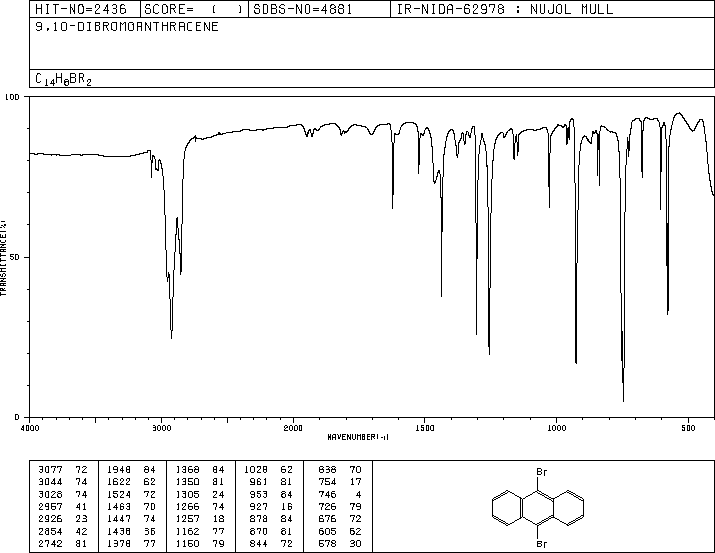Viewport: 715px width, 553px height.
Task: Click transmittance value 23 beside 2926
Action: tap(81, 519)
